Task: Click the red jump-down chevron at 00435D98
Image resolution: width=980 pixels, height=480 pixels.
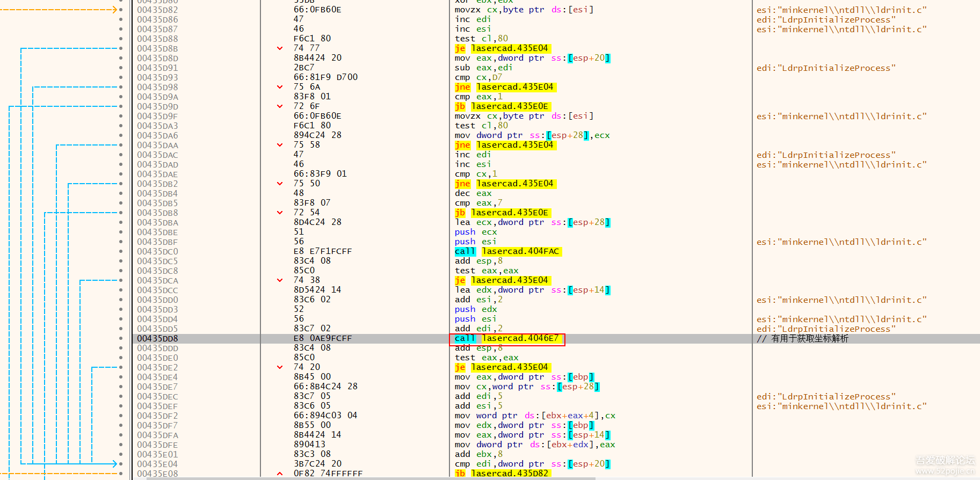Action: [280, 87]
